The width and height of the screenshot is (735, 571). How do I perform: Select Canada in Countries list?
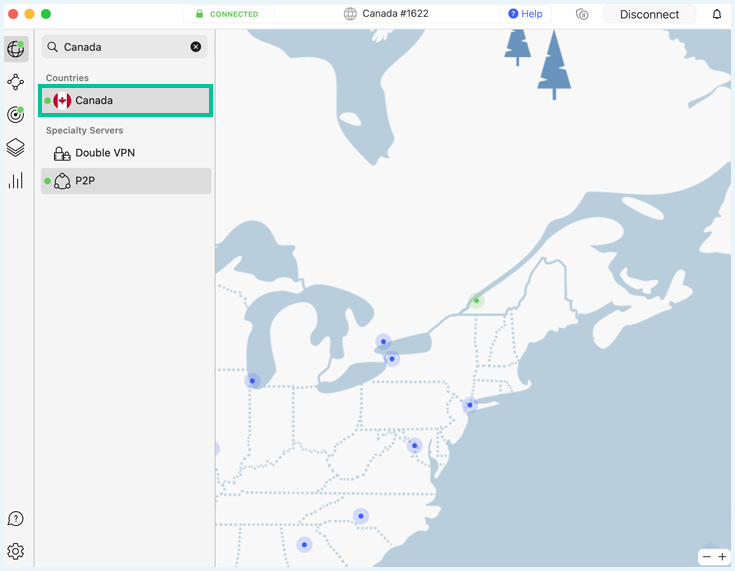point(126,100)
